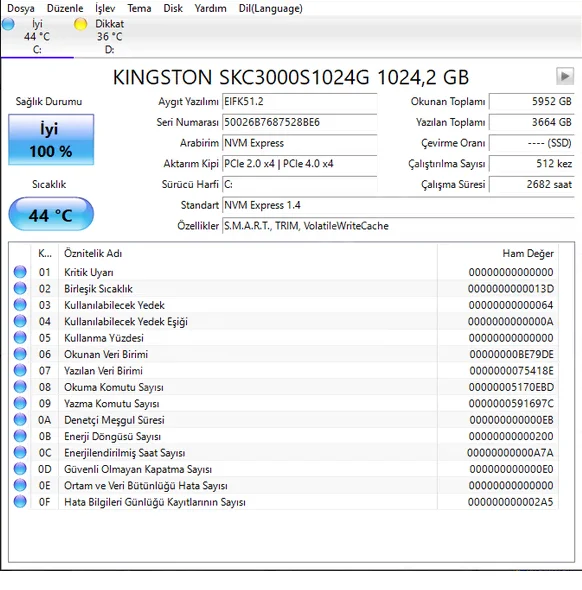
Task: Click raw value 0000000000A7A
Action: coord(511,453)
